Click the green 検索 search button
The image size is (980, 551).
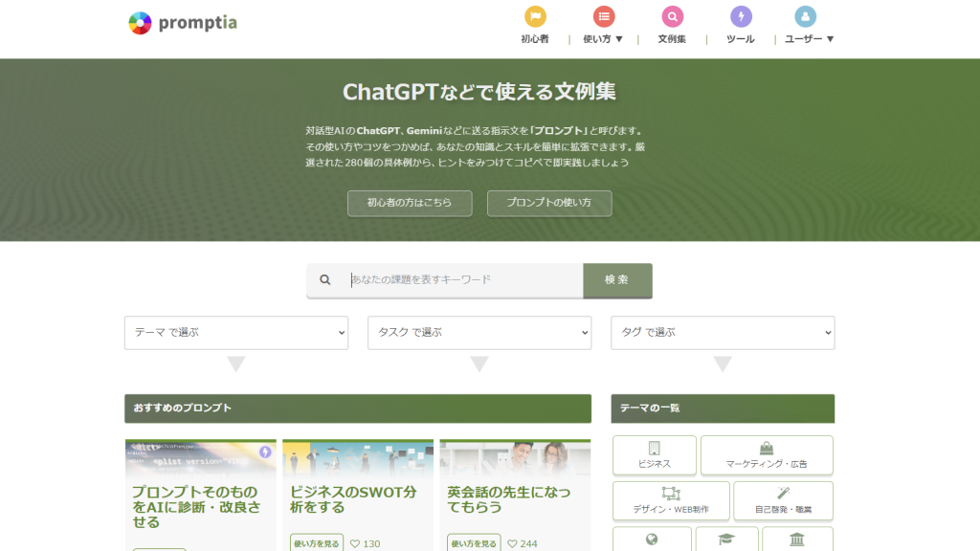(x=617, y=280)
